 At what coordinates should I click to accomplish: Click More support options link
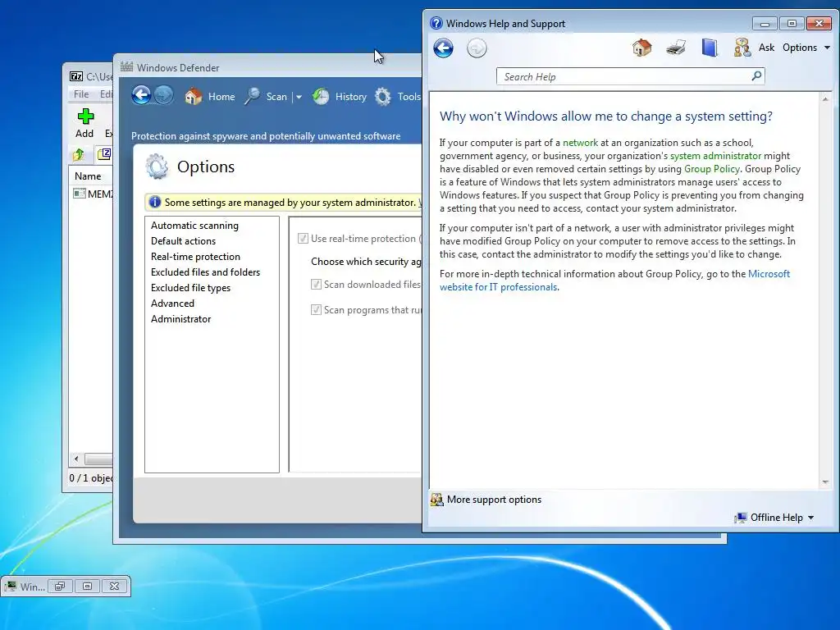pyautogui.click(x=494, y=500)
